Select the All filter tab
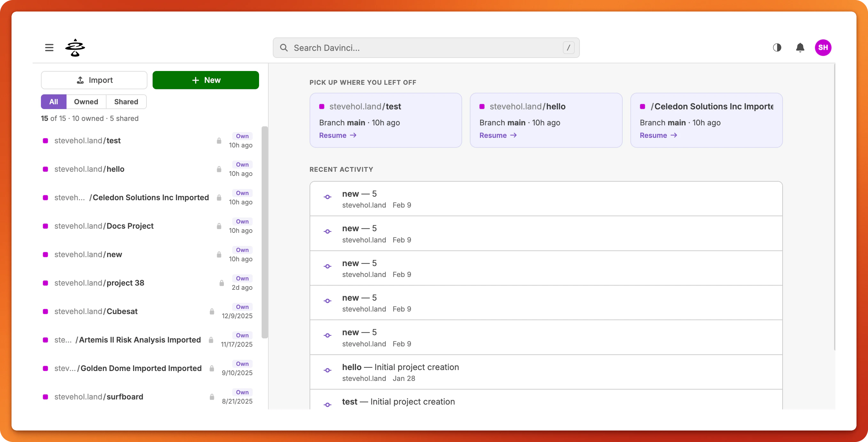The image size is (868, 442). pos(54,102)
